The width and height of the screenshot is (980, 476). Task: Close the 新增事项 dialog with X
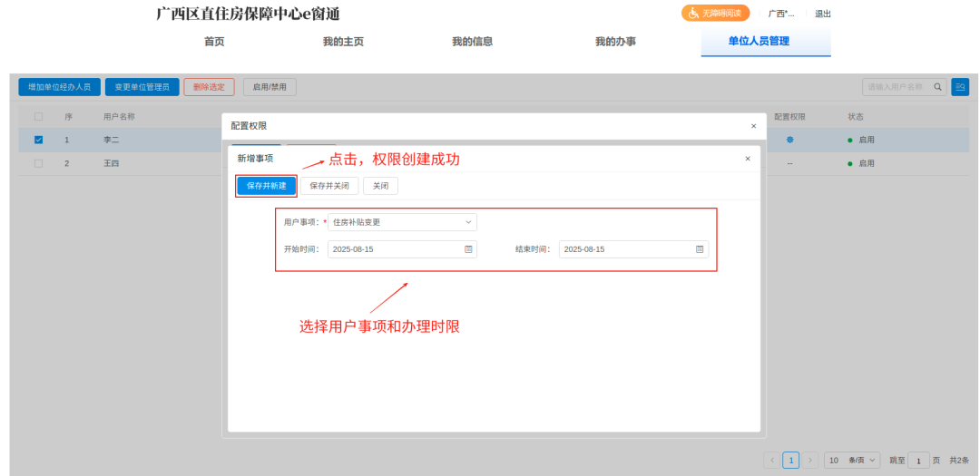tap(748, 159)
